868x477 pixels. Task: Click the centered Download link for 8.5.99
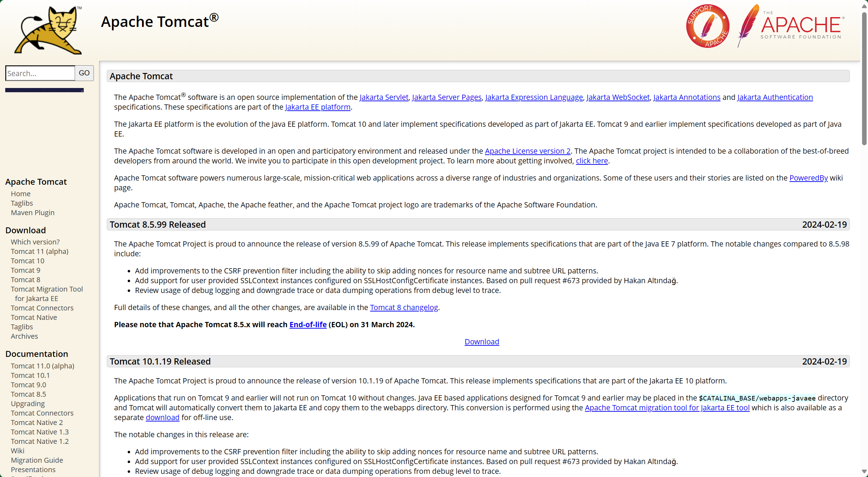pyautogui.click(x=481, y=342)
